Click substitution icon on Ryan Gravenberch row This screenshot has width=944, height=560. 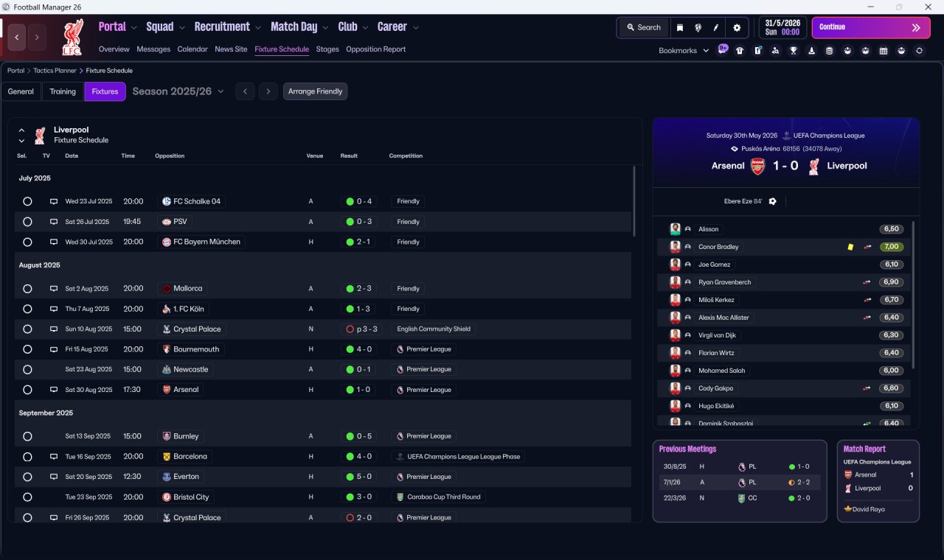point(868,282)
